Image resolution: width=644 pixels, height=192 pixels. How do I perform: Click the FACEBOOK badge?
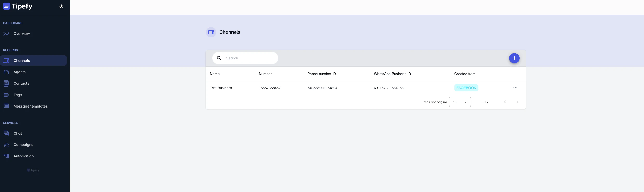[466, 88]
